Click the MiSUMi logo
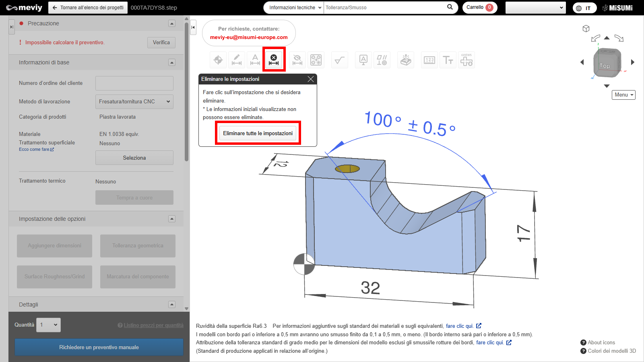 click(617, 8)
